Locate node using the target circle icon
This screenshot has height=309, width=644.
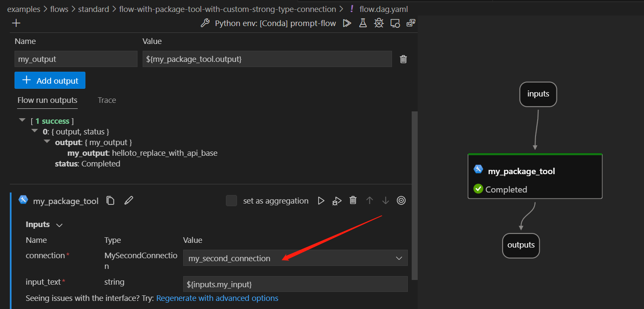click(x=401, y=201)
